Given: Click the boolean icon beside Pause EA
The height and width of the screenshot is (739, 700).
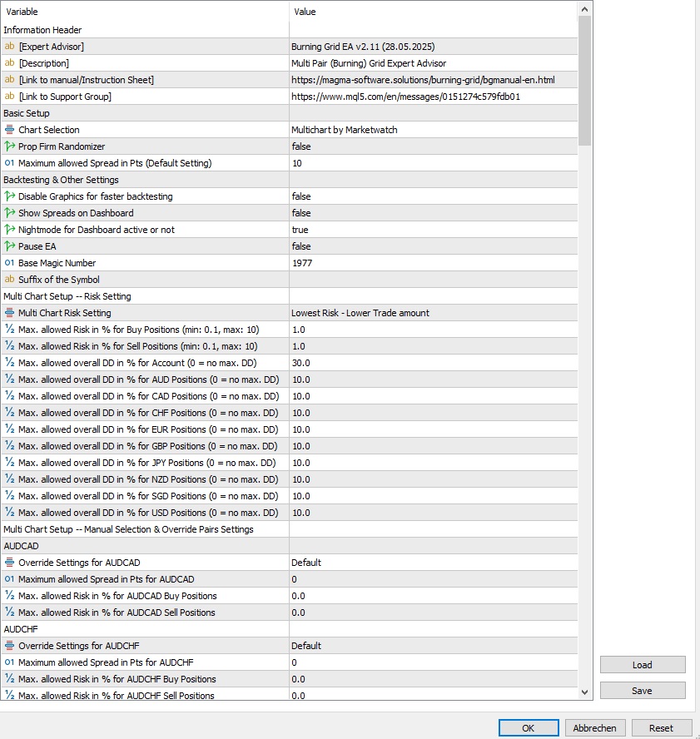Looking at the screenshot, I should tap(9, 246).
